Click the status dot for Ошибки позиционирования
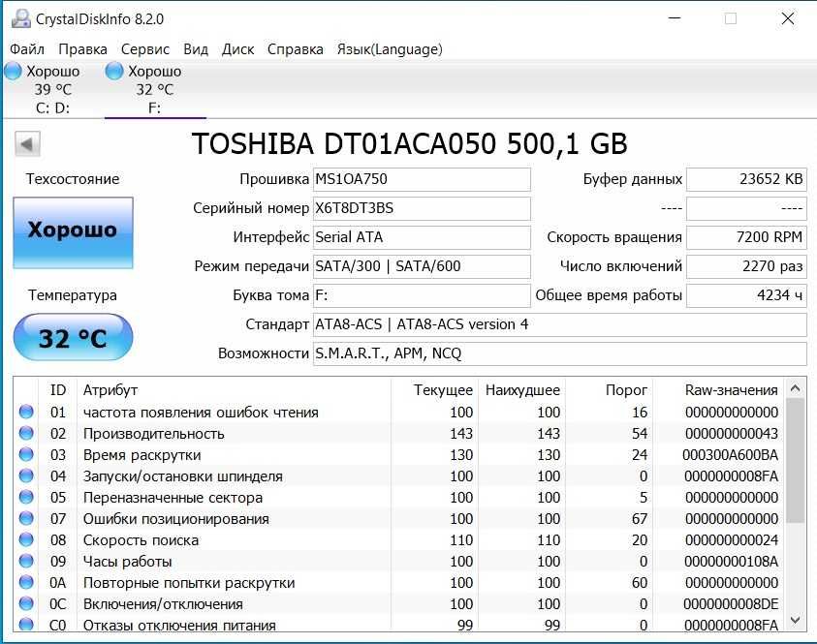 [26, 518]
